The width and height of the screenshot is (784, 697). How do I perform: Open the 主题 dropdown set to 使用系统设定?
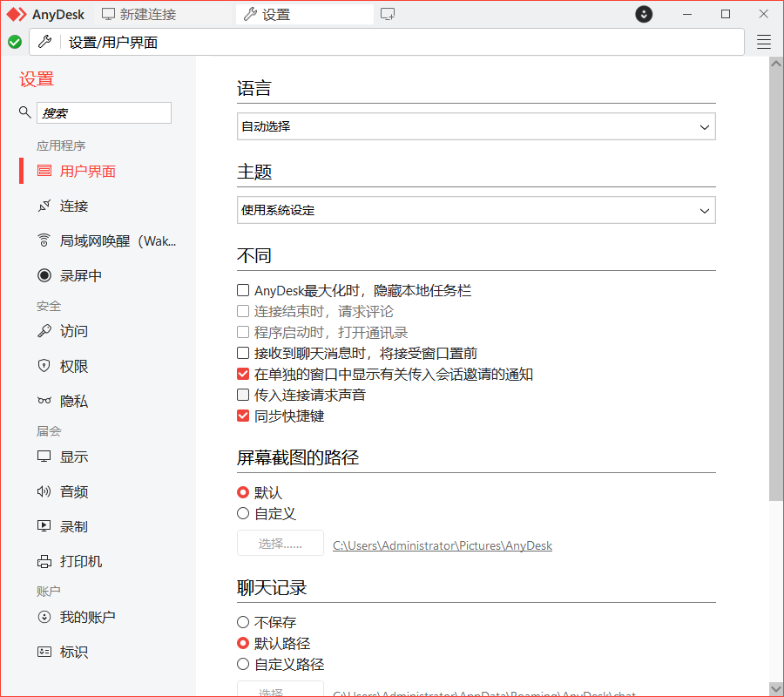pos(476,210)
